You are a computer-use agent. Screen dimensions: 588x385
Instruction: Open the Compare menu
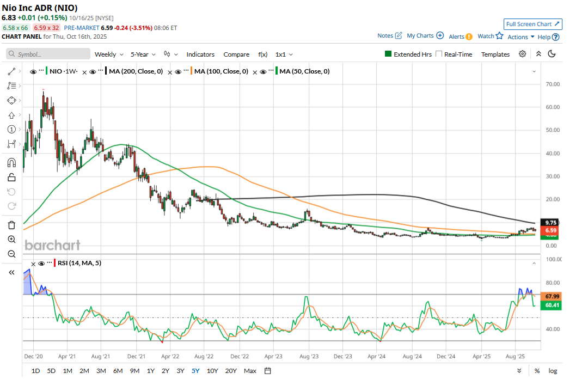236,54
